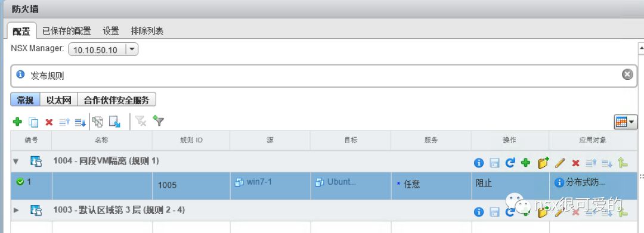Click the 服务 column header
Viewport: 644px width, 233px height.
(431, 140)
